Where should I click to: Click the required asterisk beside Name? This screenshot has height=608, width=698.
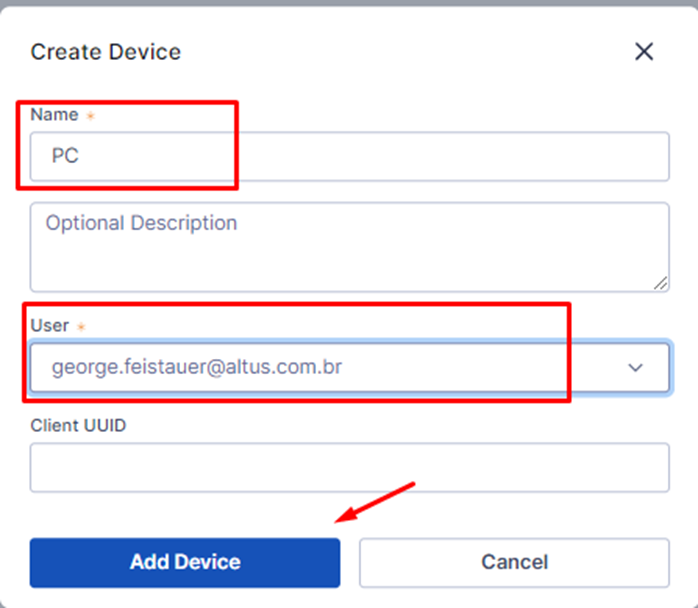pyautogui.click(x=90, y=116)
